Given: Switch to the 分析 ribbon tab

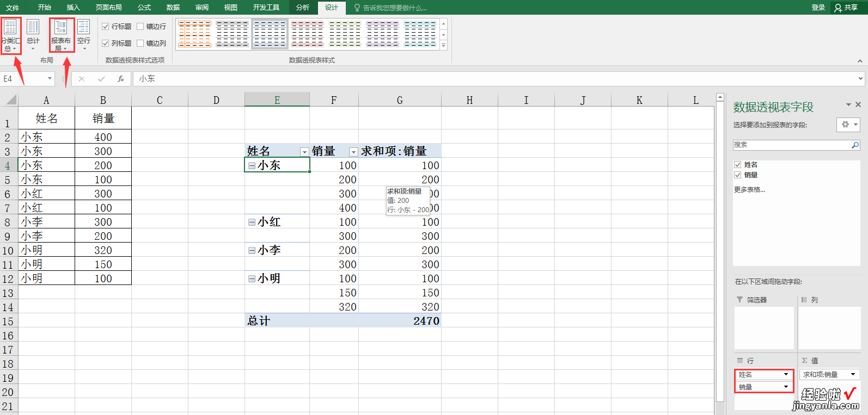Looking at the screenshot, I should [303, 8].
